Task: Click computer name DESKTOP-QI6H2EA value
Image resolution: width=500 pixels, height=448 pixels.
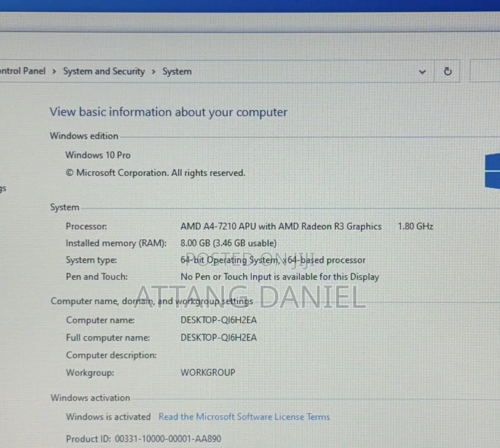Action: (x=219, y=320)
